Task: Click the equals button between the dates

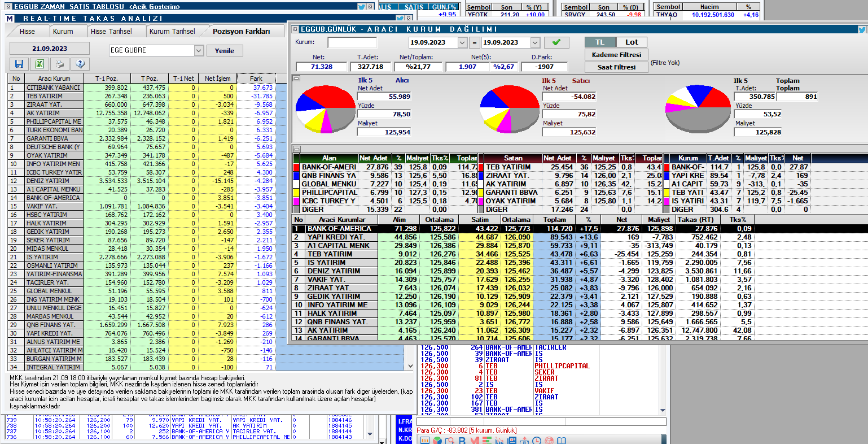Action: tap(475, 42)
